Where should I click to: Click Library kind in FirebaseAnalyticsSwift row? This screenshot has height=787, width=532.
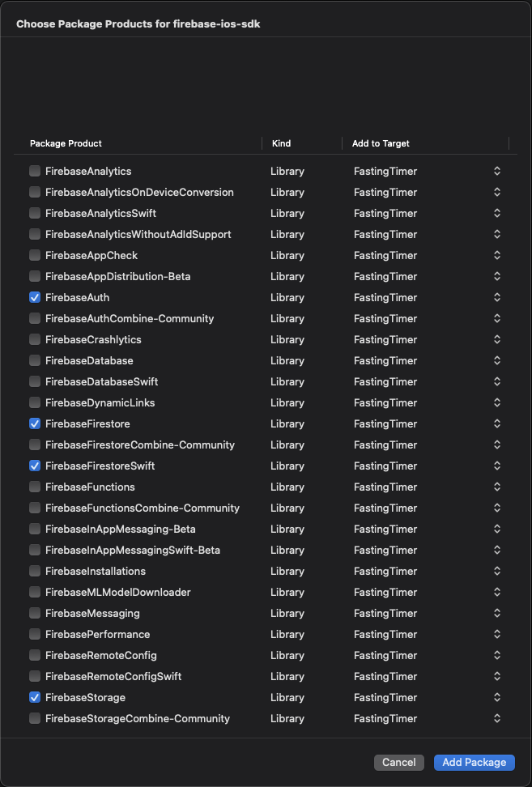click(x=287, y=213)
